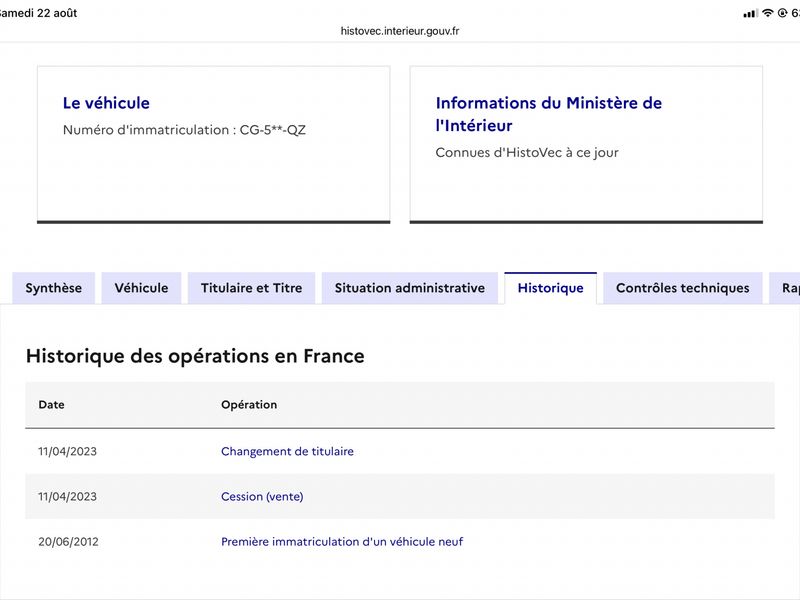
Task: Click the Historique tab
Action: pos(551,288)
